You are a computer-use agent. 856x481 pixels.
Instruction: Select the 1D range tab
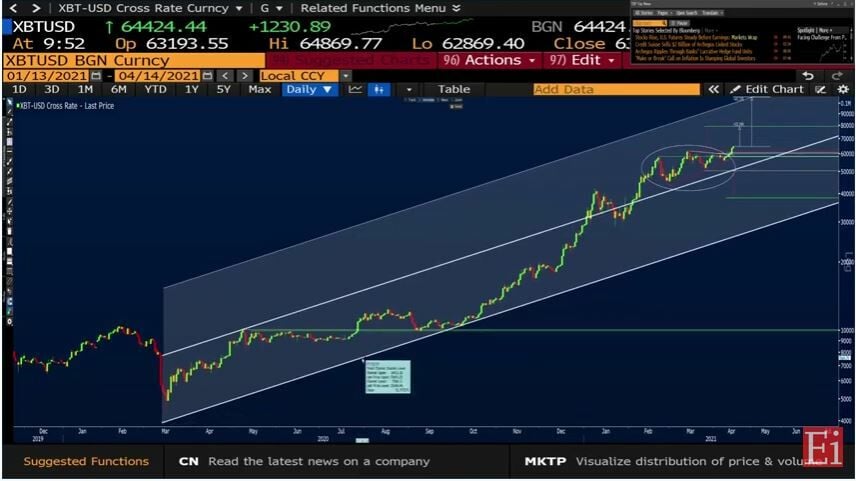pos(19,90)
